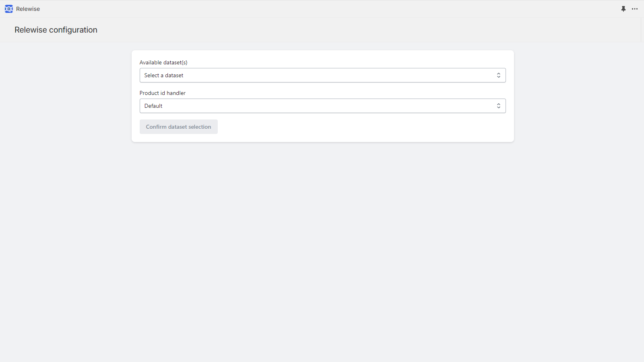Image resolution: width=644 pixels, height=362 pixels.
Task: Open the three-dot more actions menu
Action: (635, 9)
